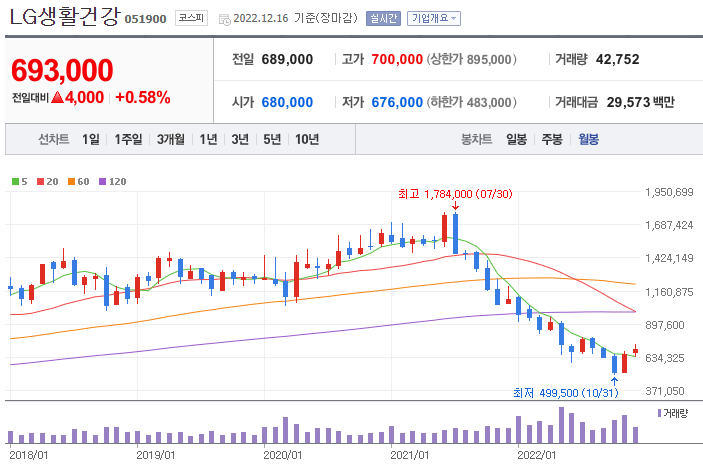Click the LG생활건강 stock title

65,17
